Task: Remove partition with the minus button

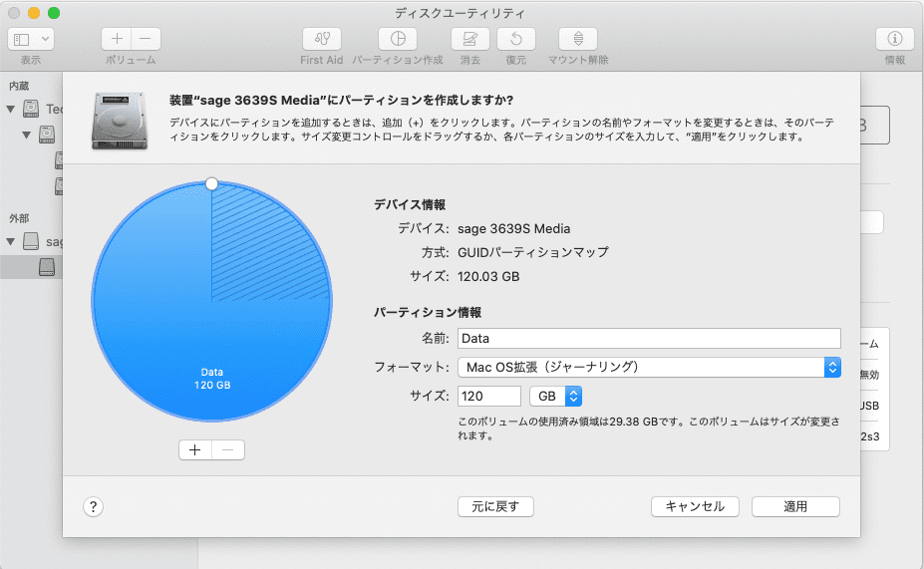Action: click(x=228, y=450)
